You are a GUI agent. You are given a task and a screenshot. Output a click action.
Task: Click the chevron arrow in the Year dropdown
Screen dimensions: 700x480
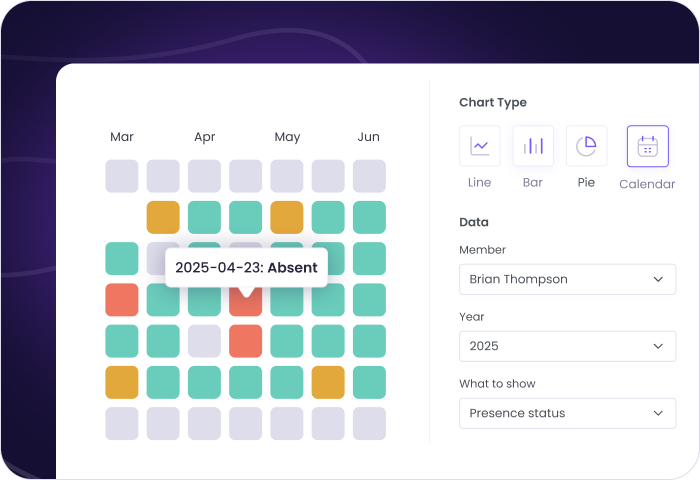click(657, 346)
